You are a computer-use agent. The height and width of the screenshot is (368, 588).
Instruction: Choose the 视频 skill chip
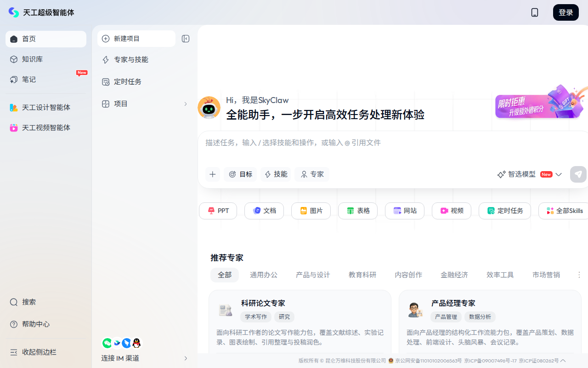[452, 211]
